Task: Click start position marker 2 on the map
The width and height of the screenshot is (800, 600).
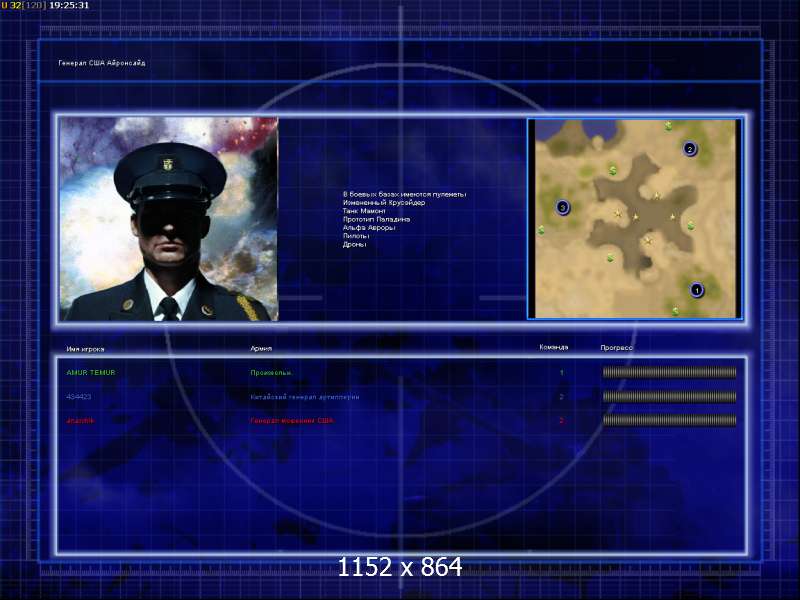Action: (690, 149)
